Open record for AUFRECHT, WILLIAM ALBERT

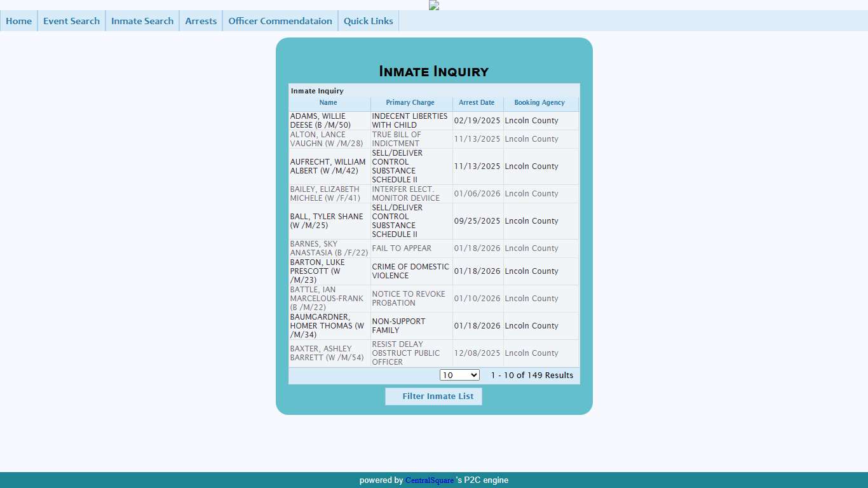pyautogui.click(x=328, y=166)
